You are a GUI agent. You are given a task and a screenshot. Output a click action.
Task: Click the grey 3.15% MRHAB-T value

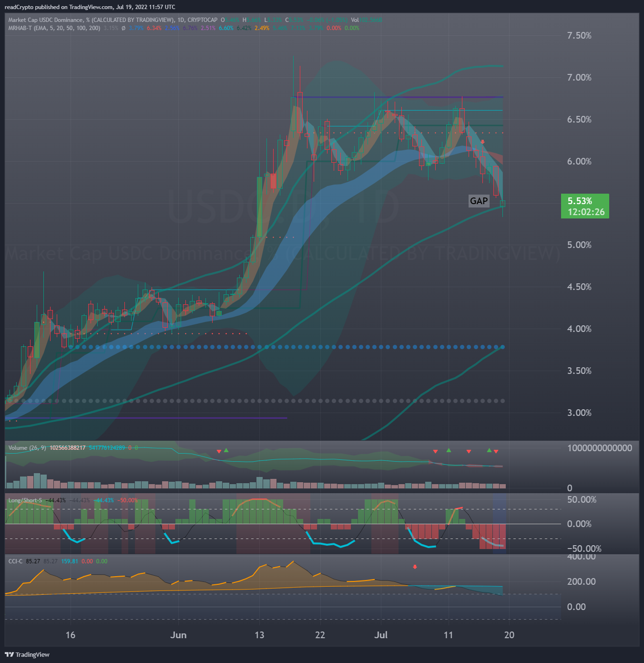click(111, 28)
